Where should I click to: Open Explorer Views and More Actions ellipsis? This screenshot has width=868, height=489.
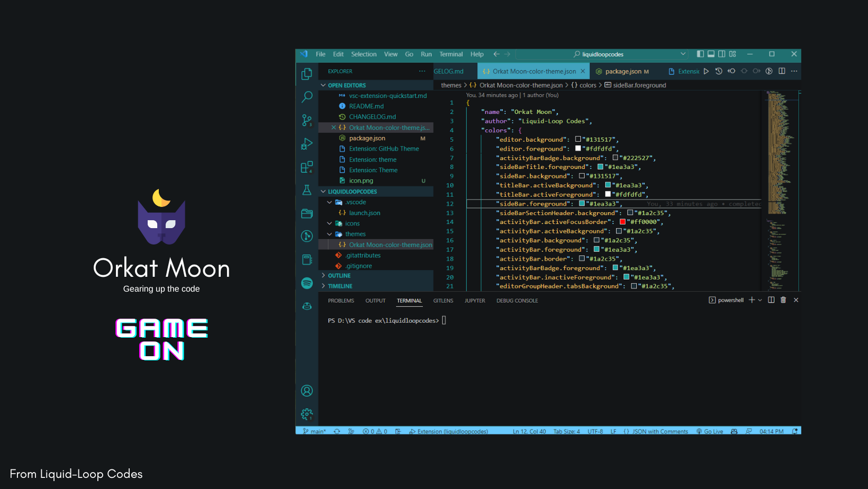422,71
